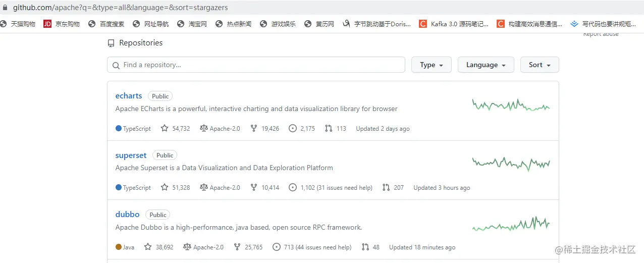Viewport: 644px width, 263px height.
Task: Click the fork icon for dubbo
Action: [237, 247]
